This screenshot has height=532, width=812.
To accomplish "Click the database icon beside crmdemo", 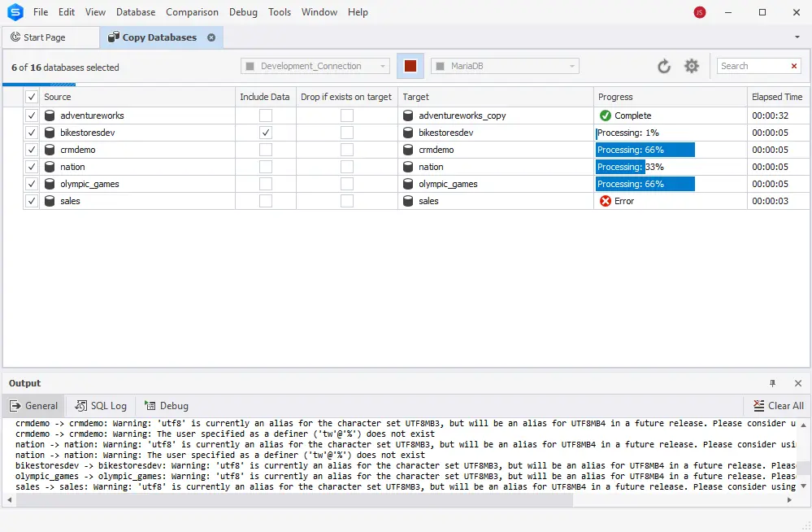I will [49, 150].
